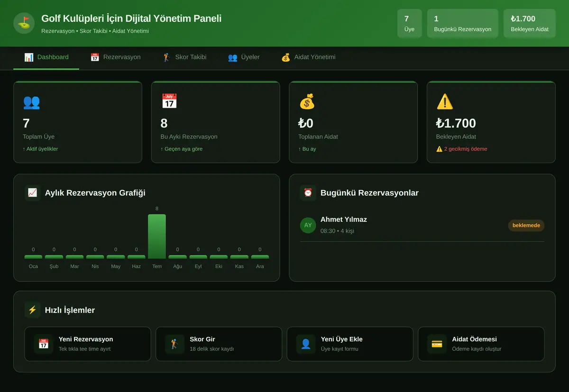Click the panel title Golf Kulüpleri İçin Dijital Yönetim Paneli

click(x=131, y=18)
